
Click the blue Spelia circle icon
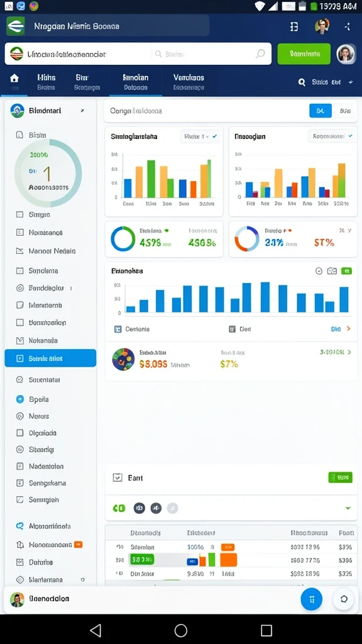point(19,399)
